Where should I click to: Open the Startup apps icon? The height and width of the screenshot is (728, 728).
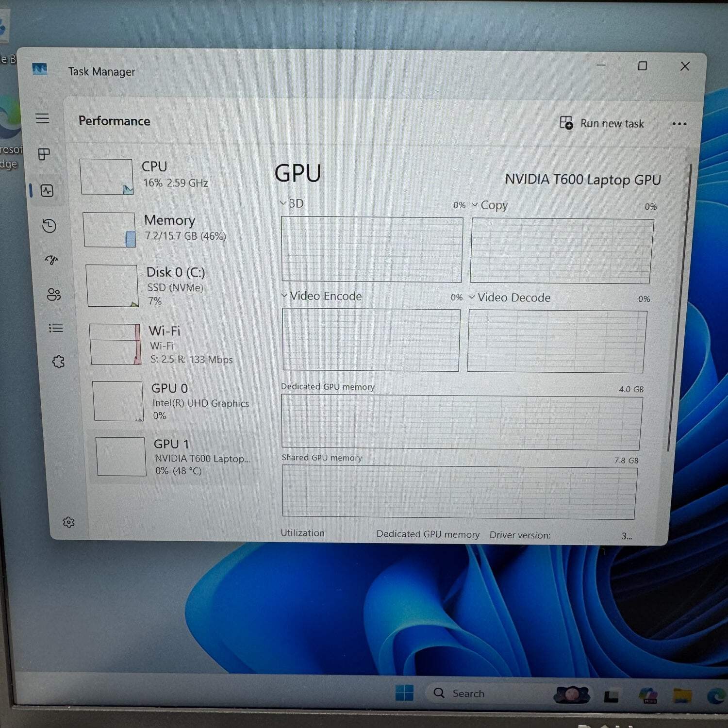(51, 260)
